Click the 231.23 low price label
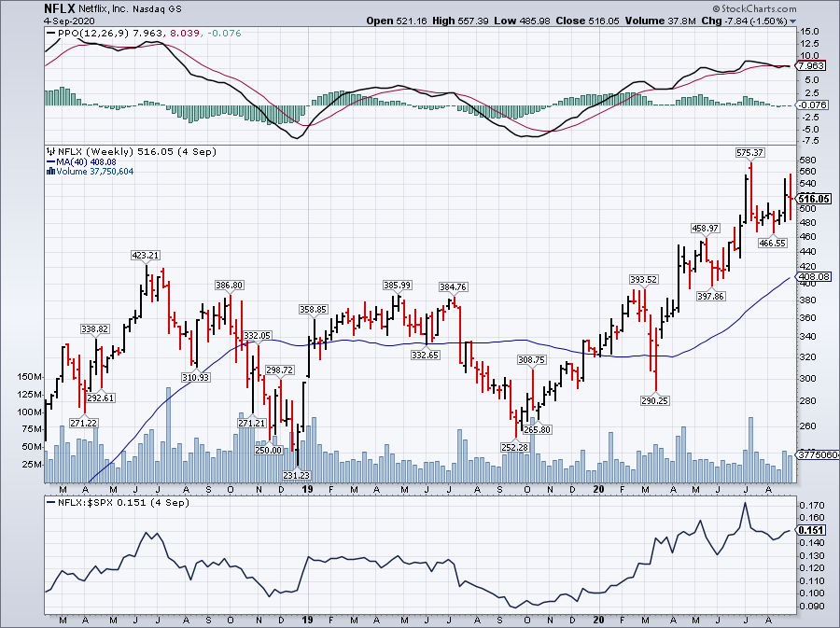Image resolution: width=840 pixels, height=628 pixels. pyautogui.click(x=297, y=475)
